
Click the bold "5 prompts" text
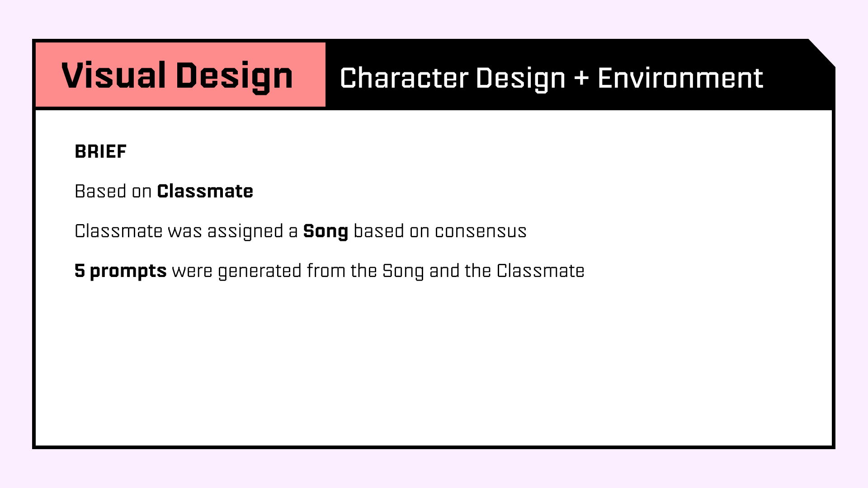pos(121,272)
